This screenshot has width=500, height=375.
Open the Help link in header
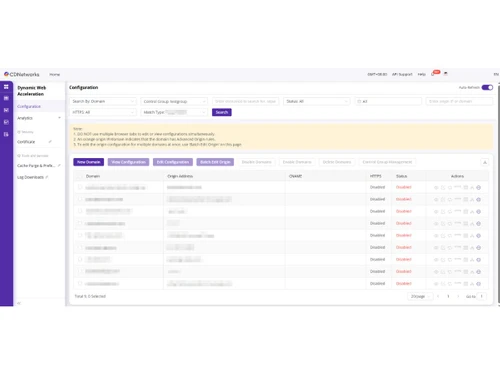pyautogui.click(x=422, y=74)
